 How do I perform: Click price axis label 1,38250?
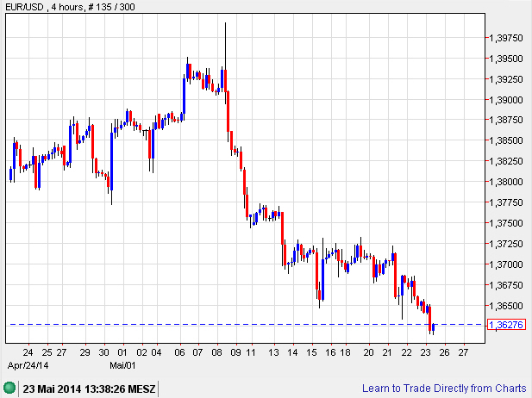pos(506,161)
